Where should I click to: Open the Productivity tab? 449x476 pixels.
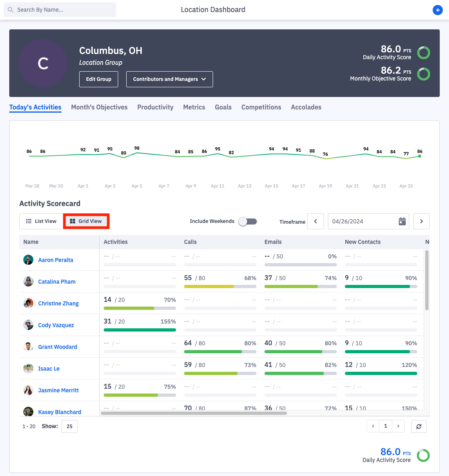pyautogui.click(x=155, y=107)
